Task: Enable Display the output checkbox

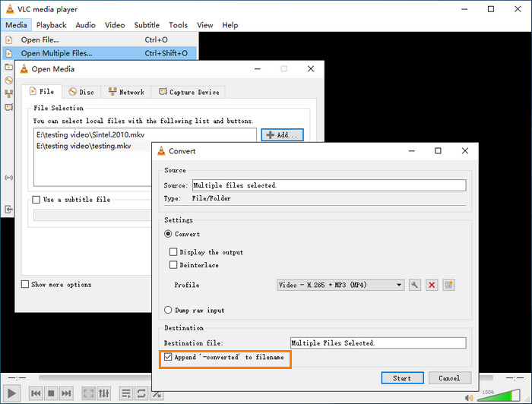Action: click(x=173, y=252)
